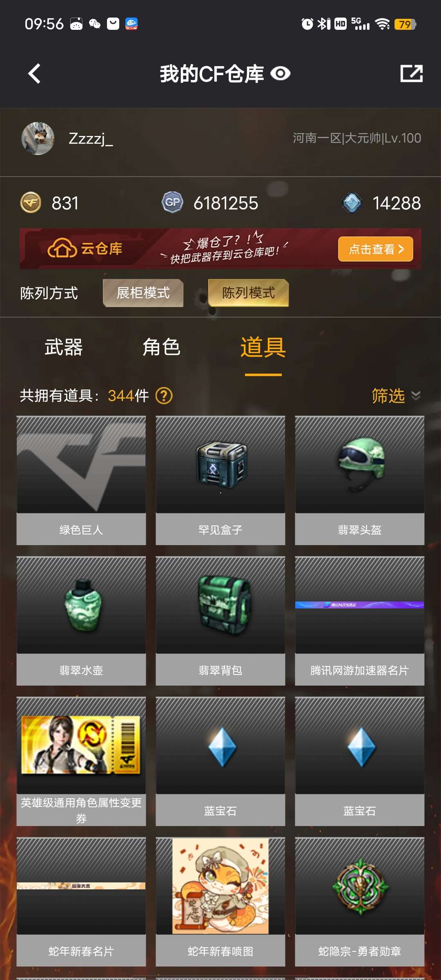Tap the 云仓库 cloud house icon

point(62,248)
